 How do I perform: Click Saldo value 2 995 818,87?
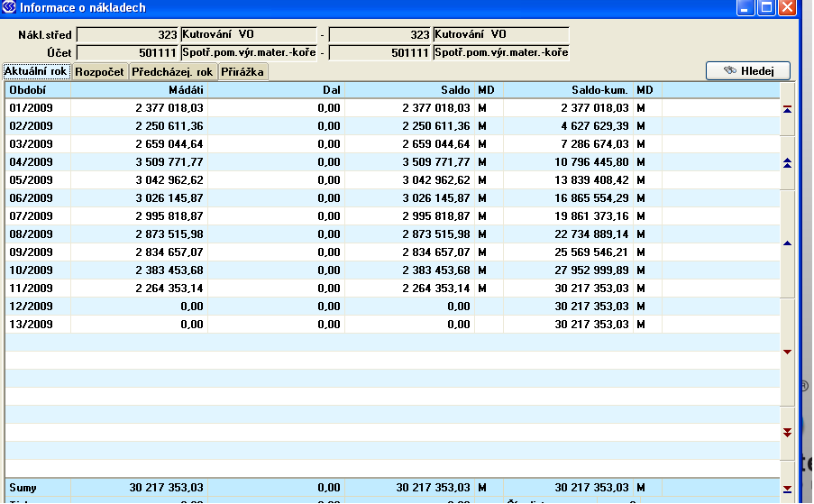tap(436, 215)
